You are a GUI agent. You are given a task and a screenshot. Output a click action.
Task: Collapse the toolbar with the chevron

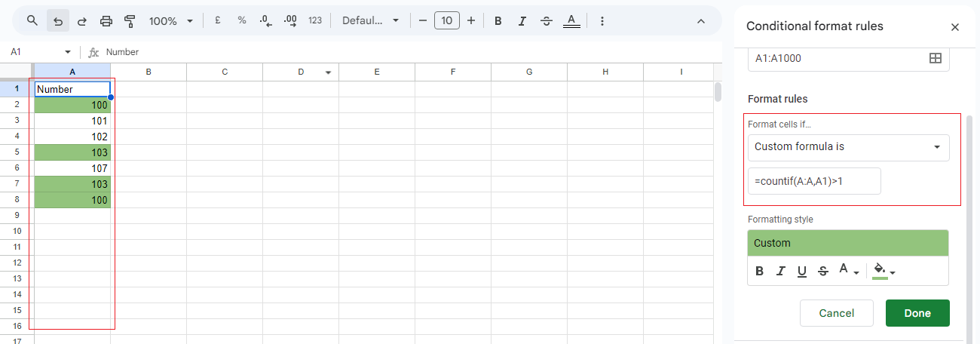(700, 21)
